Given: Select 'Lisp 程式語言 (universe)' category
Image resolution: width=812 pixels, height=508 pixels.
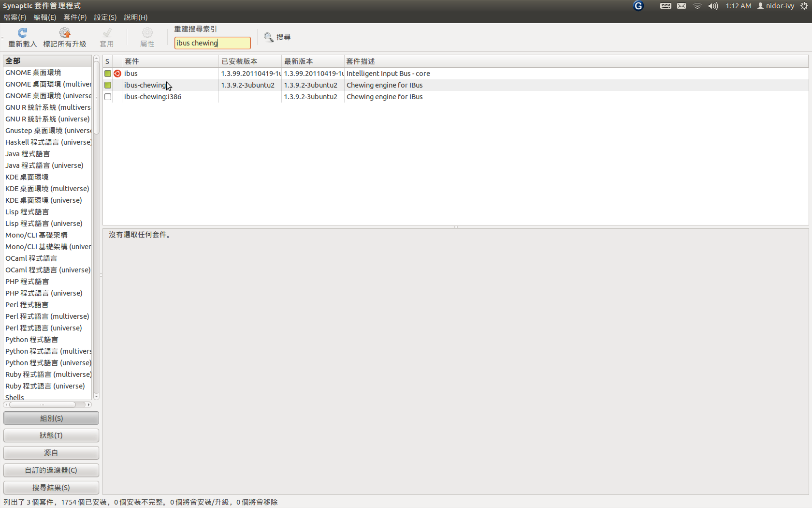Looking at the screenshot, I should coord(47,224).
